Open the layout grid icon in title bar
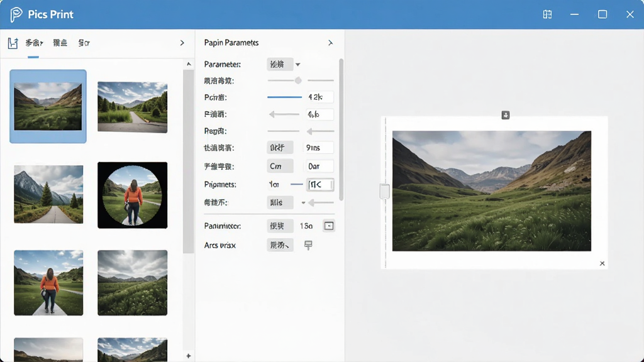Image resolution: width=644 pixels, height=362 pixels. (547, 14)
